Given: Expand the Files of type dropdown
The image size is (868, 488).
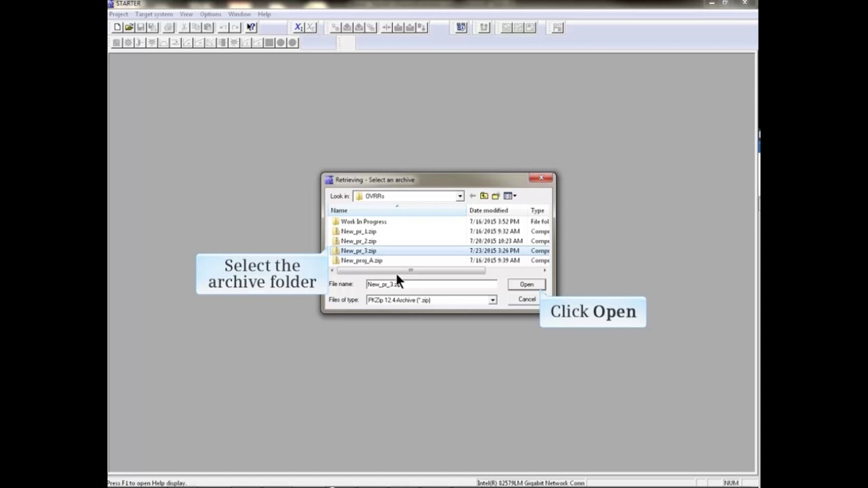Looking at the screenshot, I should [x=492, y=300].
